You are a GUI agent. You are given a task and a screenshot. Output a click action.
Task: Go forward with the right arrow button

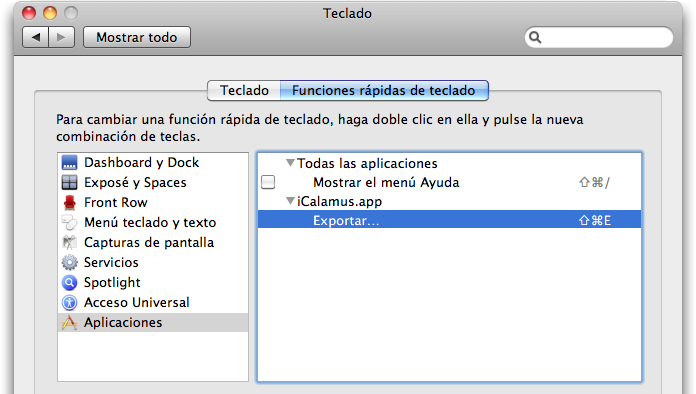click(61, 37)
